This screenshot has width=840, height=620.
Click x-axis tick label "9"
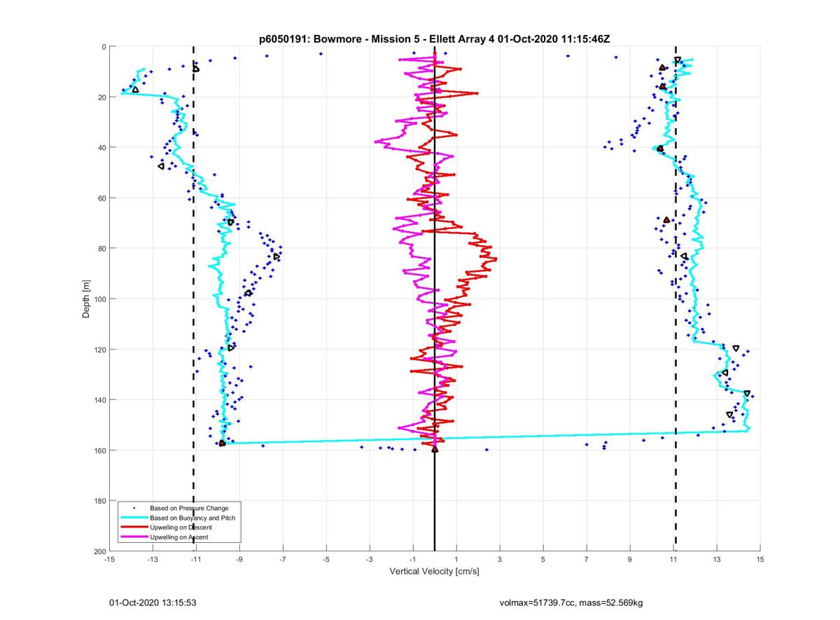pyautogui.click(x=630, y=560)
